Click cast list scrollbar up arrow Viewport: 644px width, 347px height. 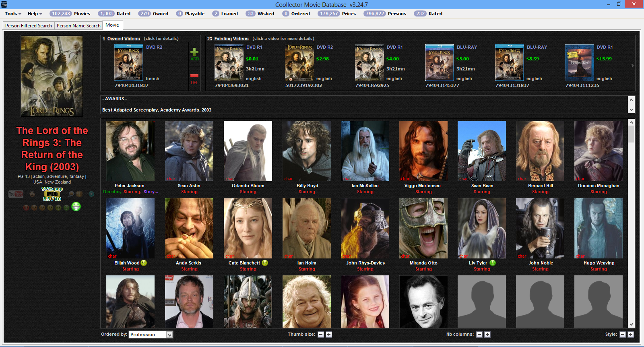pyautogui.click(x=631, y=122)
